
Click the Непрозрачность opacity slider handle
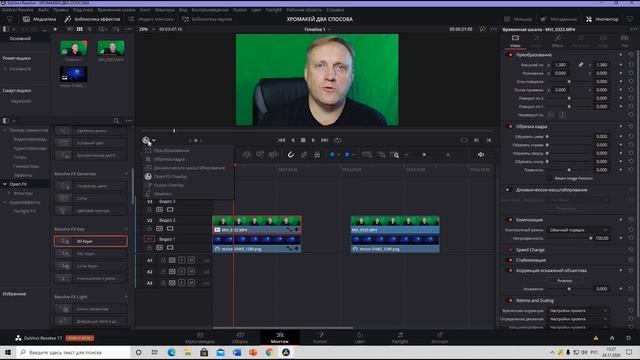pos(591,238)
